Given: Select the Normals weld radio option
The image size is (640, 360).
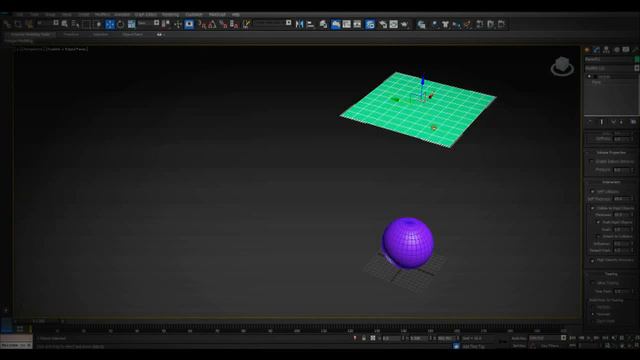Looking at the screenshot, I should [x=593, y=314].
